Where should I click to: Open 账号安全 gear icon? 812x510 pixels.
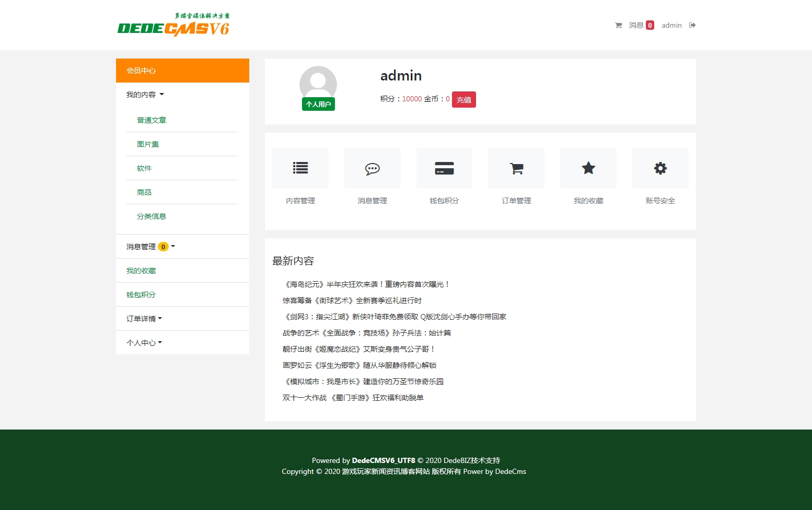click(x=660, y=168)
